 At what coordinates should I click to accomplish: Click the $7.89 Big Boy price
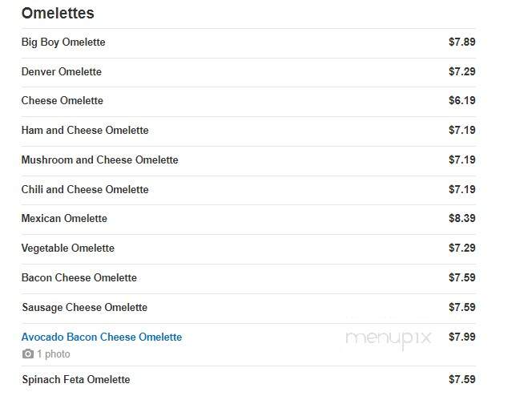(461, 42)
